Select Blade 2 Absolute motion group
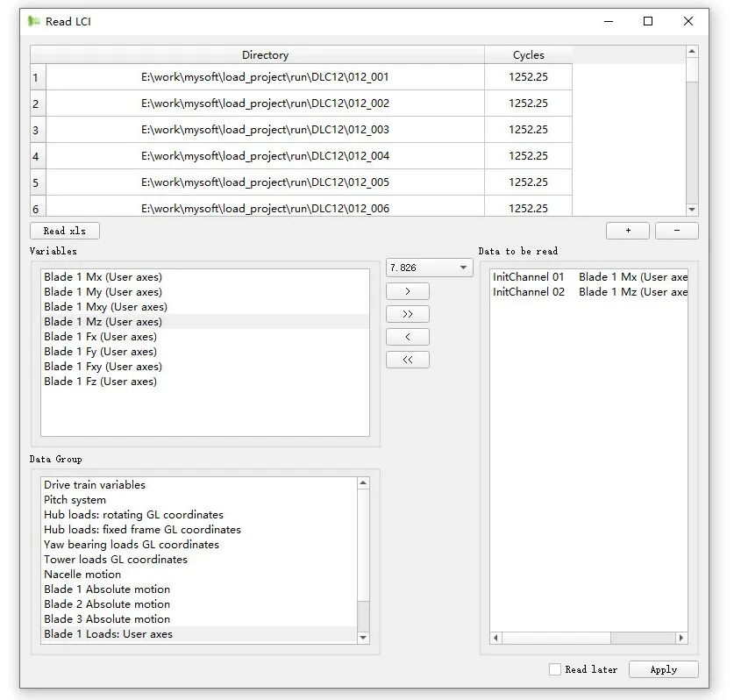The image size is (734, 700). [x=199, y=604]
